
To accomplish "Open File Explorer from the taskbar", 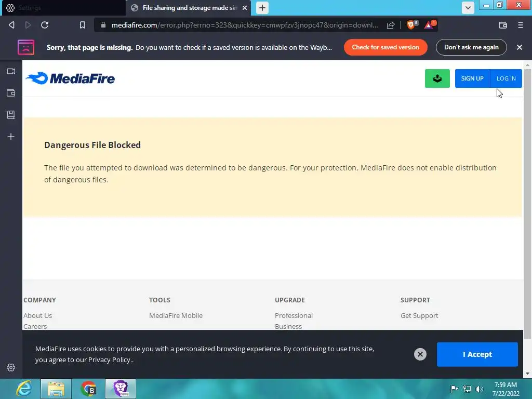I will [x=56, y=389].
